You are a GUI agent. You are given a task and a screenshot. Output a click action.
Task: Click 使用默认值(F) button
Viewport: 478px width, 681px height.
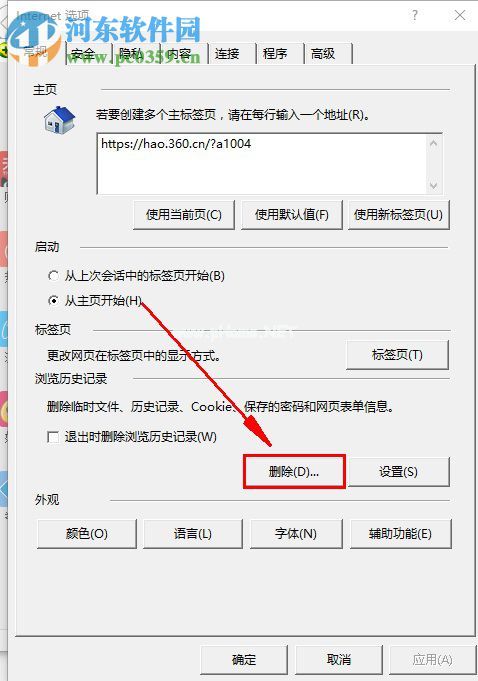292,215
